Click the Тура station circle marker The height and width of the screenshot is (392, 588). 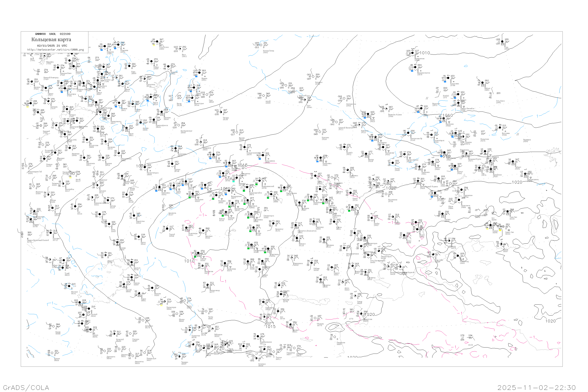pos(502,42)
